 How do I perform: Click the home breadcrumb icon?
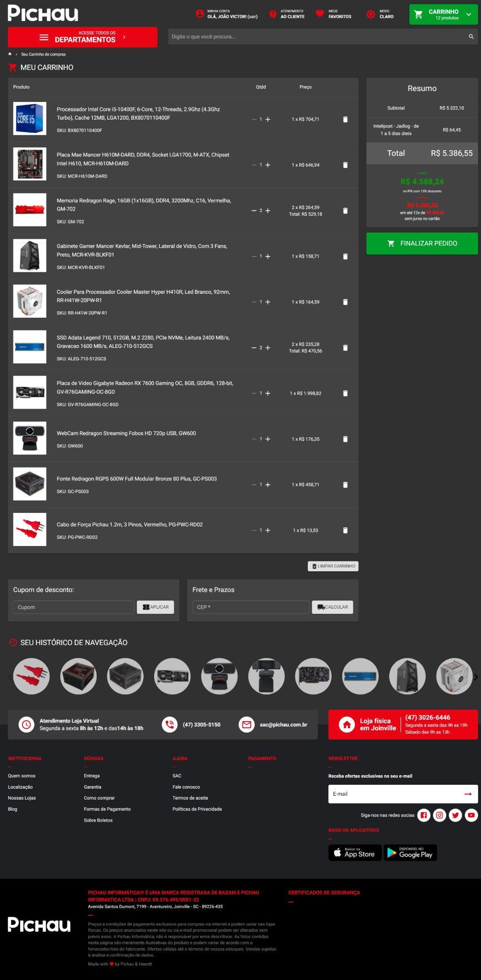click(x=10, y=54)
